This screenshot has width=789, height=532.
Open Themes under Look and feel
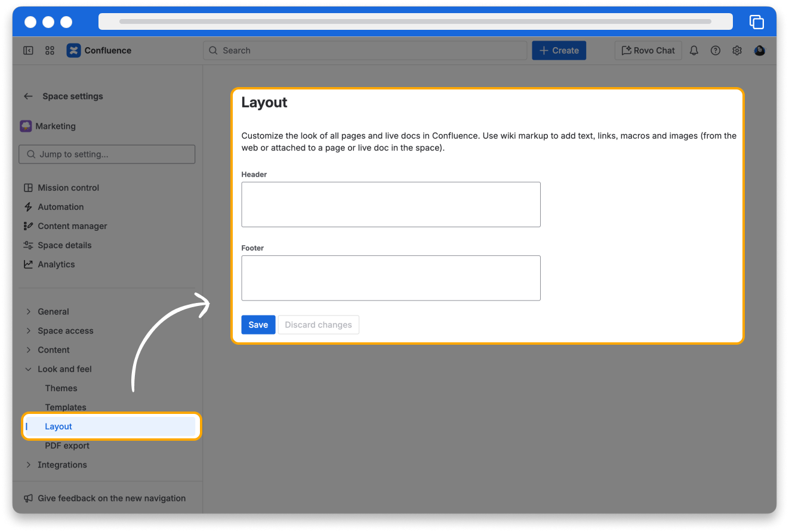click(x=61, y=388)
